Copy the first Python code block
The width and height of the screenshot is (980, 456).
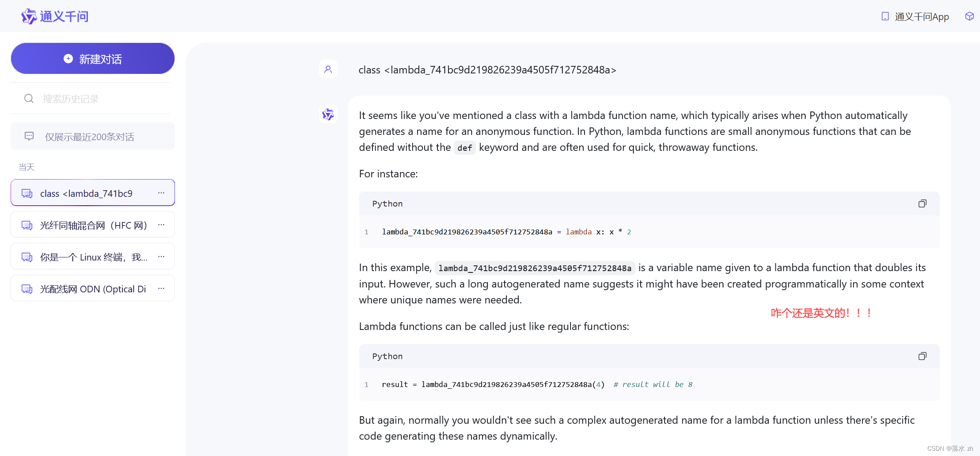[x=922, y=203]
